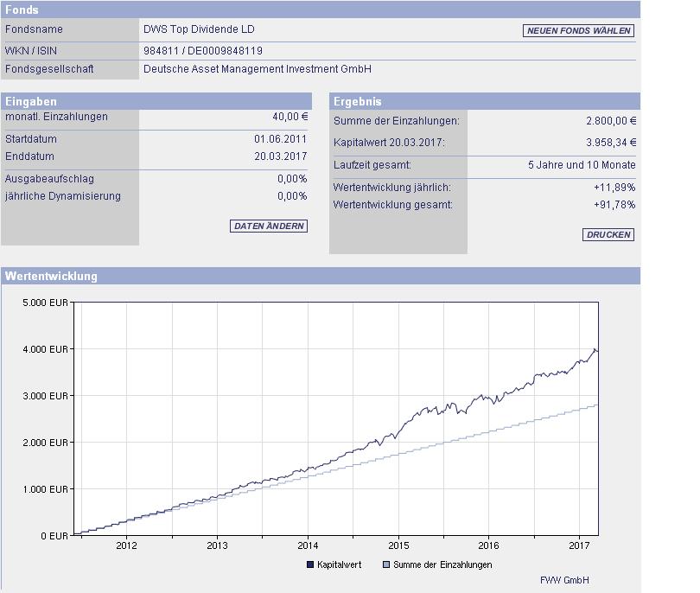700x593 pixels.
Task: Click 'Deutsche Asset Management Investment GmbH' text
Action: coord(258,69)
